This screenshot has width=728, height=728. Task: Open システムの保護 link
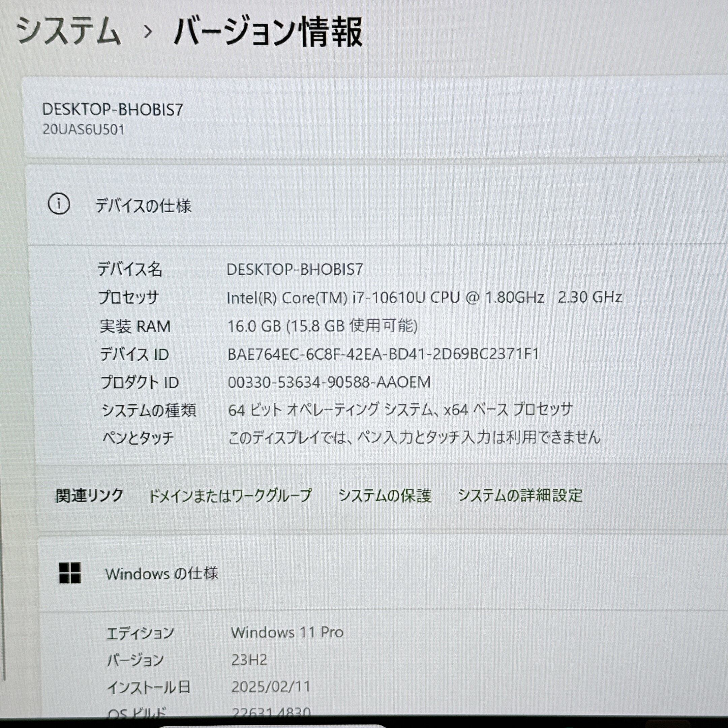click(x=385, y=495)
